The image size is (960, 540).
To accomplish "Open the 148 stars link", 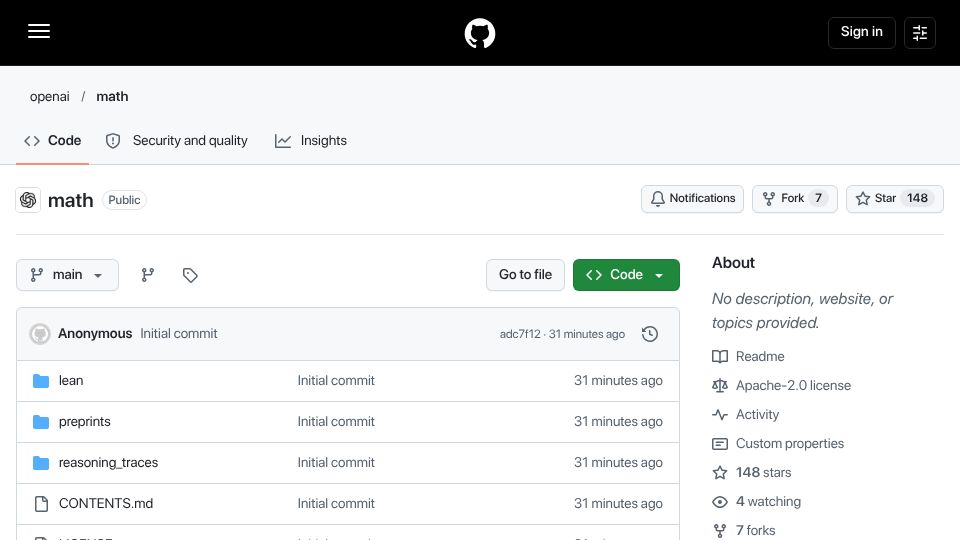I will [763, 473].
